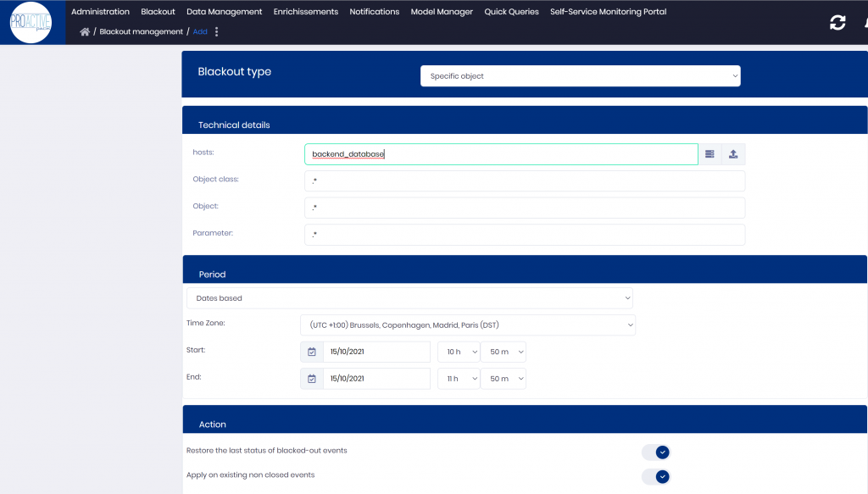The height and width of the screenshot is (494, 868).
Task: Open the End date calendar picker icon
Action: click(x=312, y=379)
